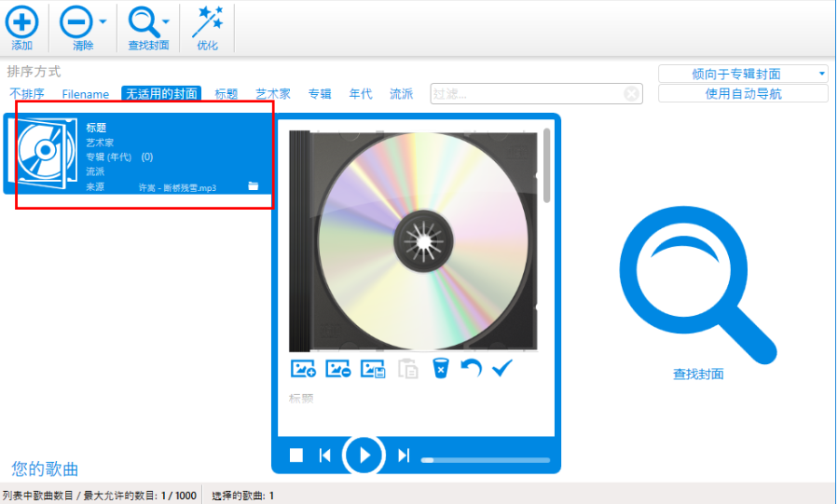Stop playback with the stop button
Image resolution: width=838 pixels, height=504 pixels.
click(x=296, y=456)
